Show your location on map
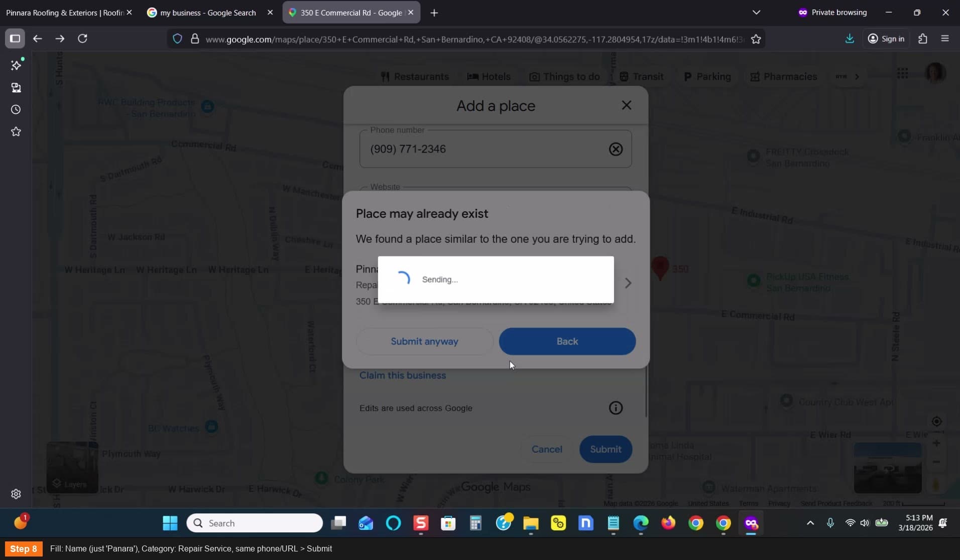Viewport: 960px width, 560px height. (x=936, y=422)
